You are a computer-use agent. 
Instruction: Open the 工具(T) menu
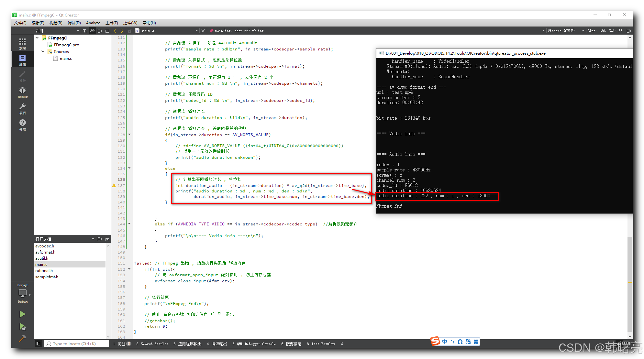[112, 23]
